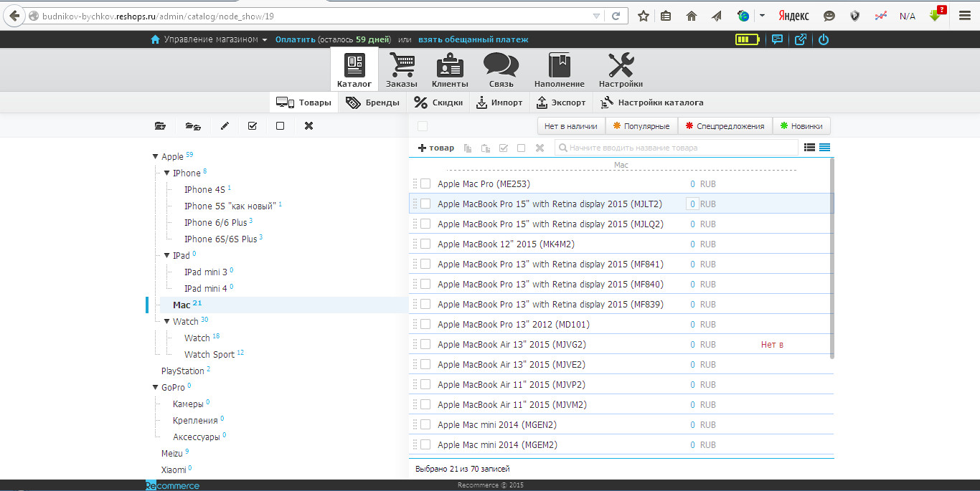Switch to compact list view icon
This screenshot has height=491, width=980.
click(809, 148)
